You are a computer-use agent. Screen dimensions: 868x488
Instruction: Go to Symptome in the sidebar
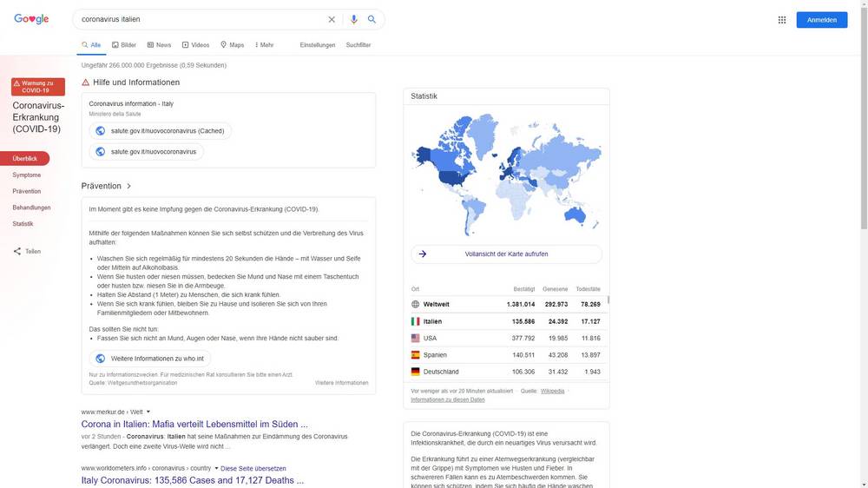tap(27, 175)
